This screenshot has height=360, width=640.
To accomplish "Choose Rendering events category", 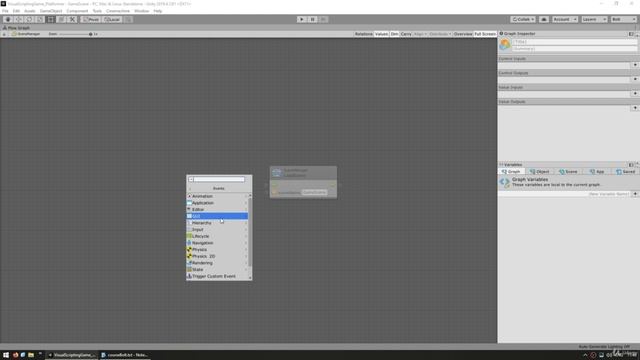I will click(217, 263).
